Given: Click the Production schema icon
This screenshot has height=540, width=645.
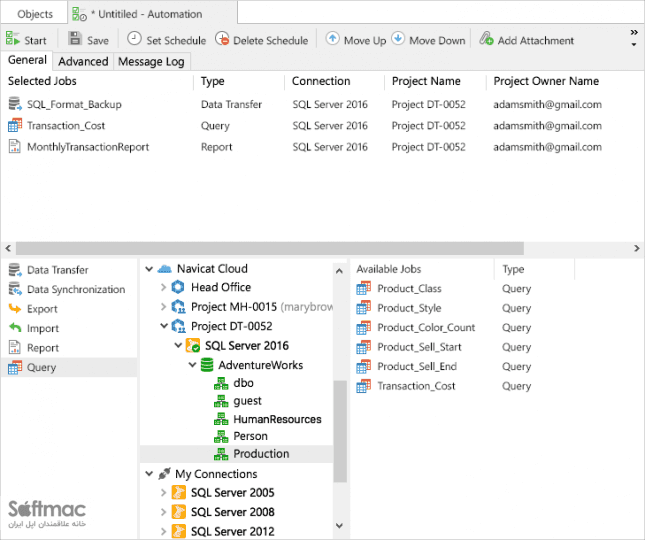Looking at the screenshot, I should [221, 454].
